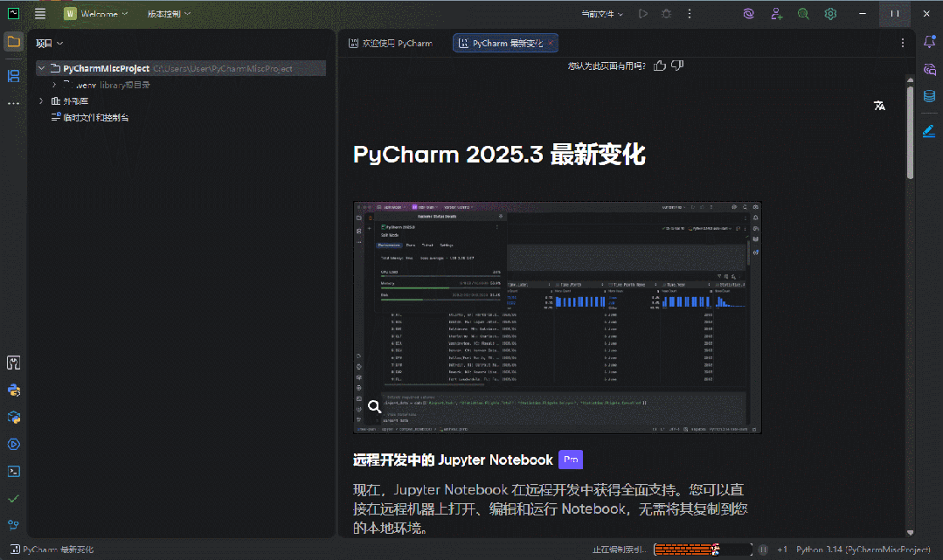The width and height of the screenshot is (943, 560).
Task: Select the PyCharmMiscProject root folder
Action: click(180, 68)
